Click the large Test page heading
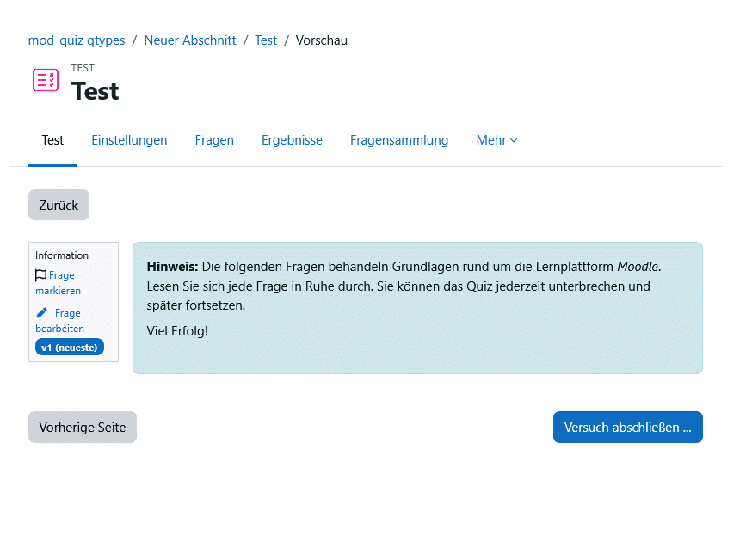 pyautogui.click(x=96, y=91)
